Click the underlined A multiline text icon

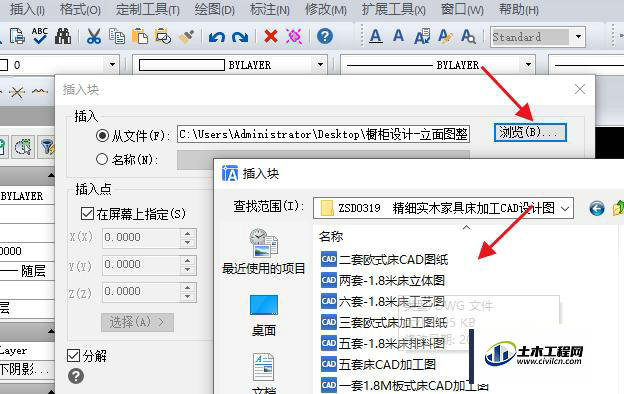pos(376,36)
